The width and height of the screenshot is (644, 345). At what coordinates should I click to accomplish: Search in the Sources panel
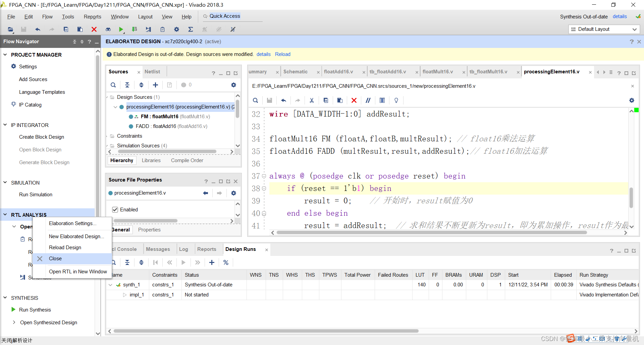tap(113, 85)
